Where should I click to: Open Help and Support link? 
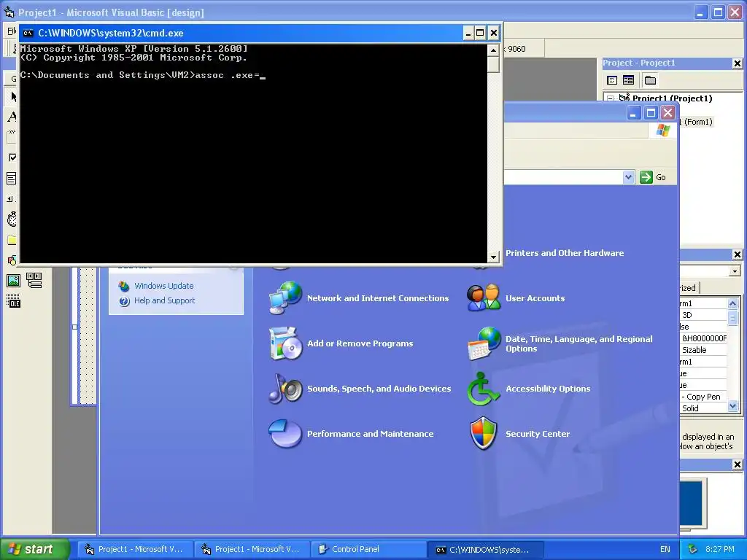point(164,300)
